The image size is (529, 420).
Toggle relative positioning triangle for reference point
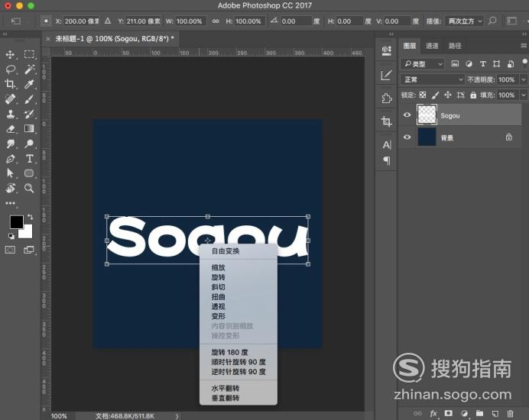tap(107, 21)
